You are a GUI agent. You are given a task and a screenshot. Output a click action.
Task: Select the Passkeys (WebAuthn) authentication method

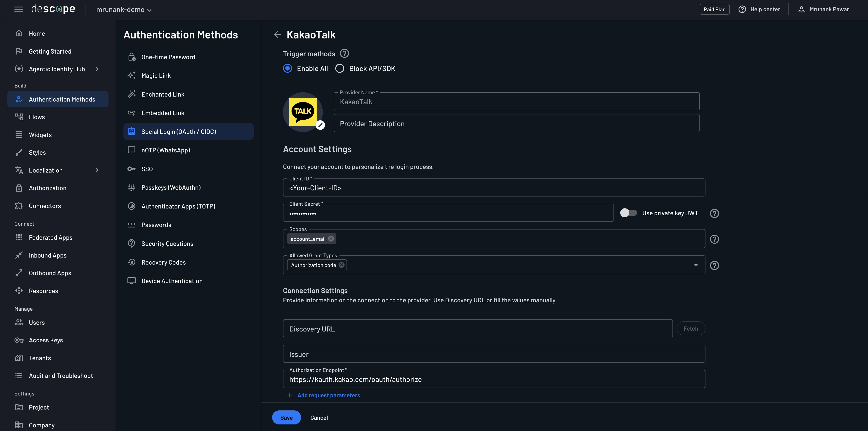(170, 187)
